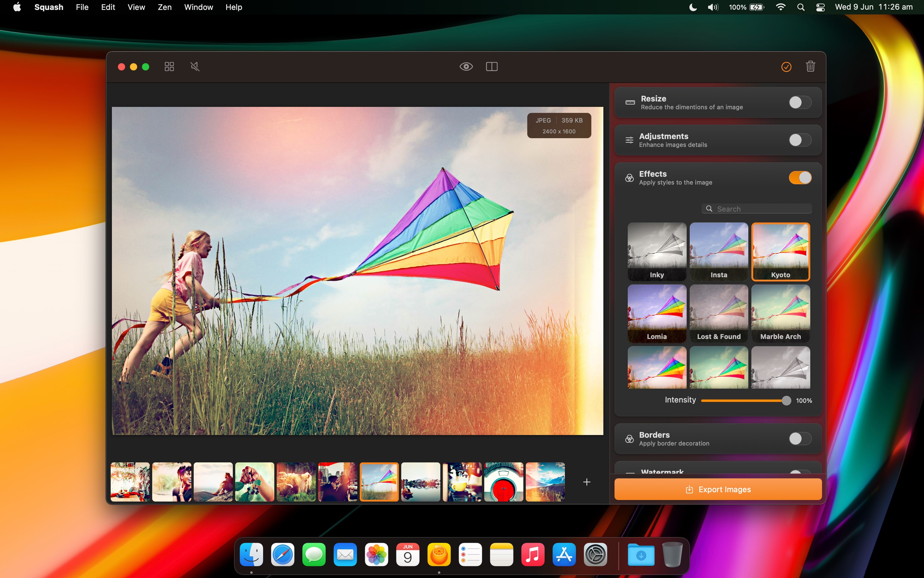Select the laughing woman thumbnail
The height and width of the screenshot is (578, 924).
pos(172,482)
